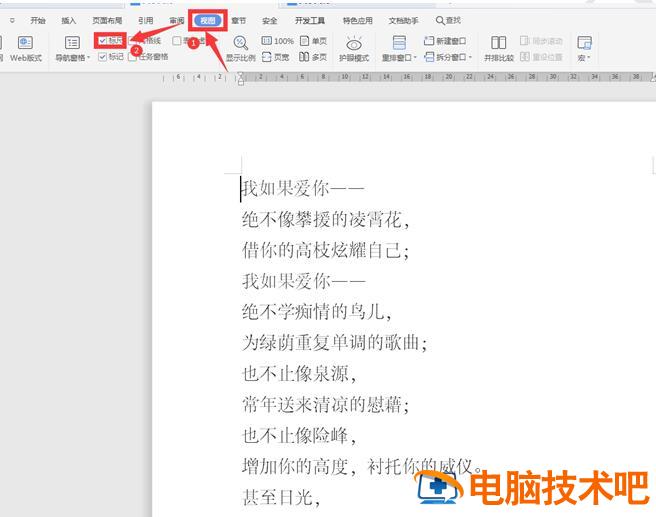
Task: Click the line 为绿荫重复单调的歌曲
Action: click(335, 343)
